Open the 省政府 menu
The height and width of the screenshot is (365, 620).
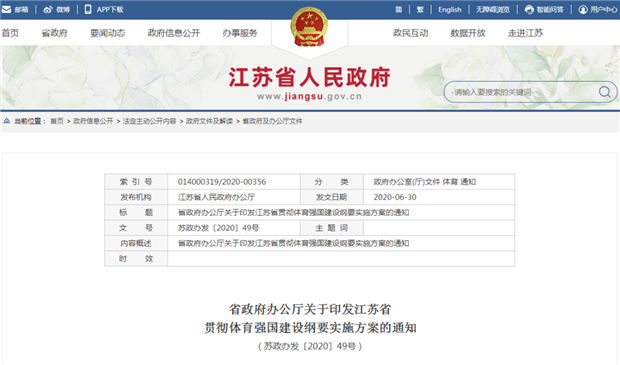(55, 33)
